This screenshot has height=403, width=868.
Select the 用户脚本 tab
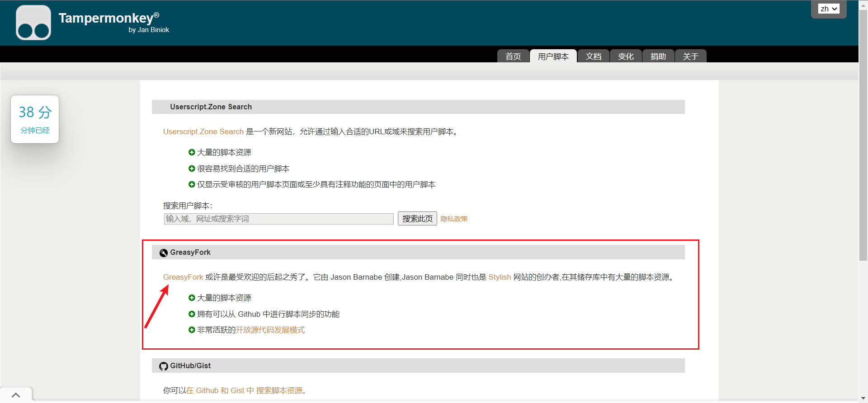click(x=553, y=56)
